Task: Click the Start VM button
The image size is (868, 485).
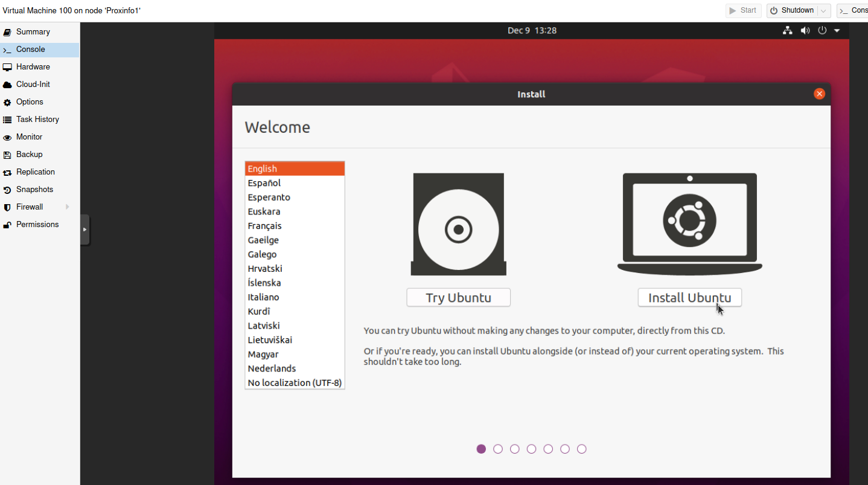Action: point(743,10)
